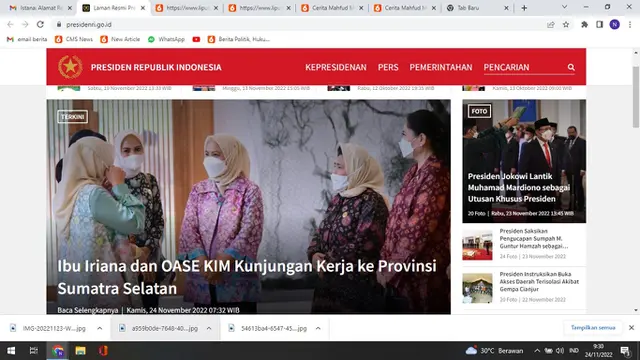Open the CMS News bookmark
This screenshot has width=640, height=360.
74,39
